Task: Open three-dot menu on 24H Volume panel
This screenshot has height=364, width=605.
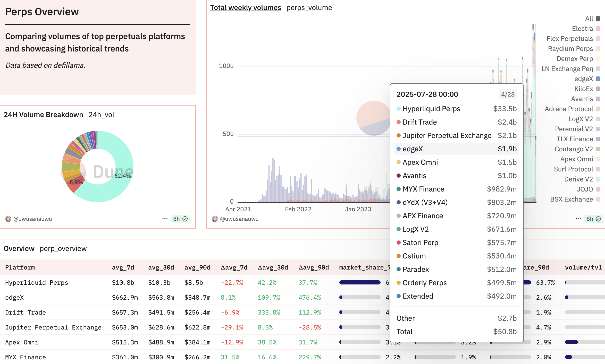Action: [165, 219]
